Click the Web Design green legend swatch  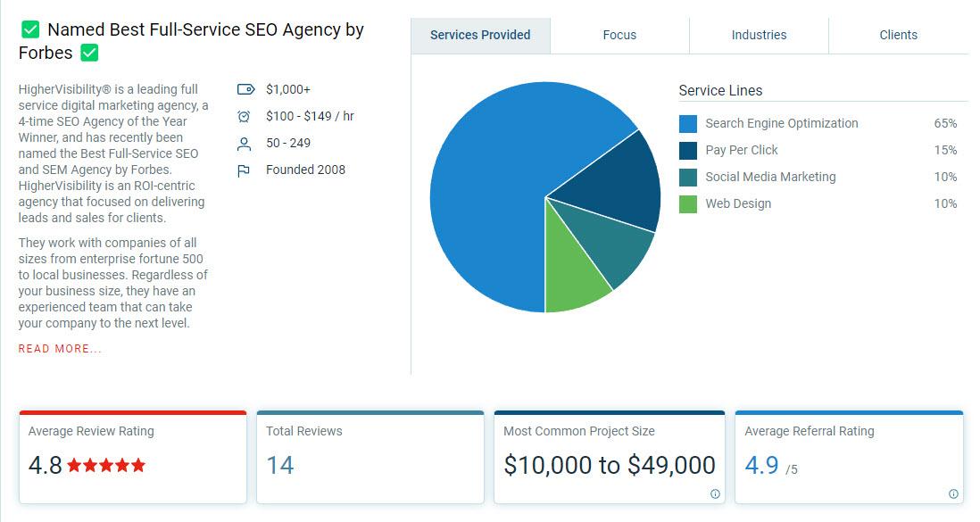688,204
